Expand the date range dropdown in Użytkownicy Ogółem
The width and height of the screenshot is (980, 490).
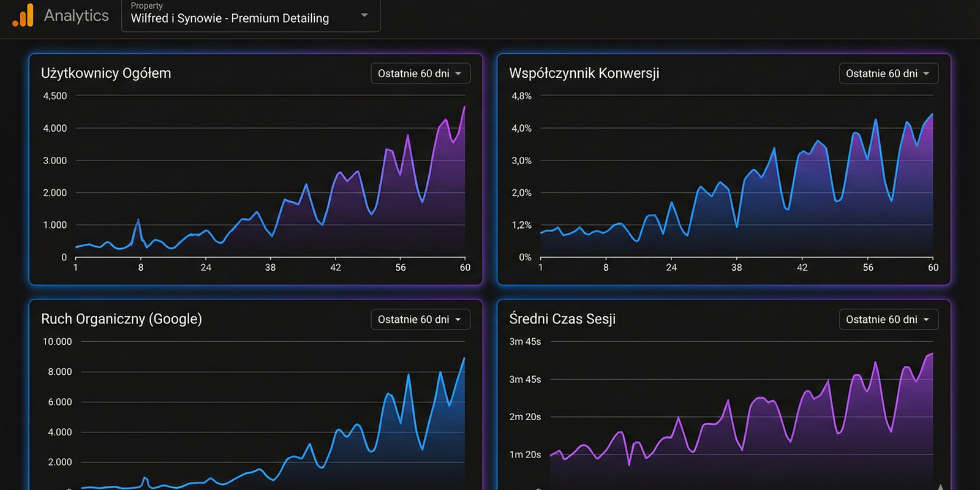[420, 73]
